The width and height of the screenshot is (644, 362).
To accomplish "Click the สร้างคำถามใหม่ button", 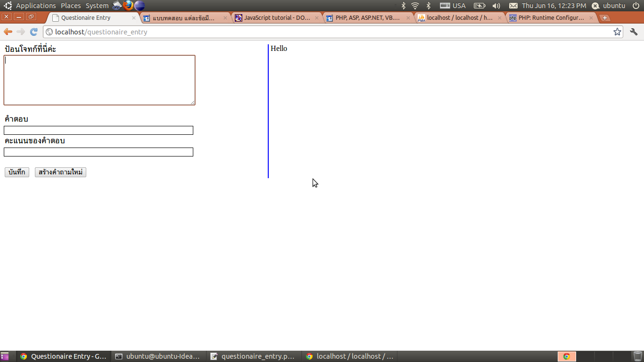I will pos(60,173).
